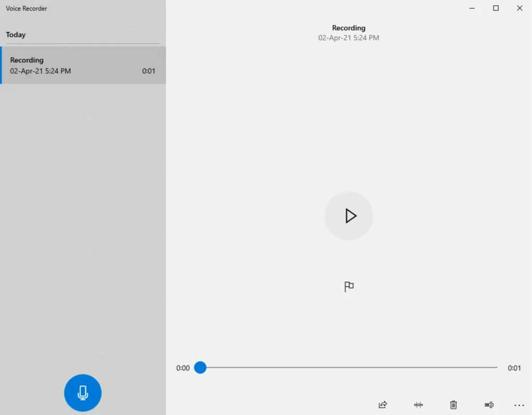Viewport: 532px width, 415px height.
Task: Click the 0:00 elapsed time label
Action: coord(183,368)
